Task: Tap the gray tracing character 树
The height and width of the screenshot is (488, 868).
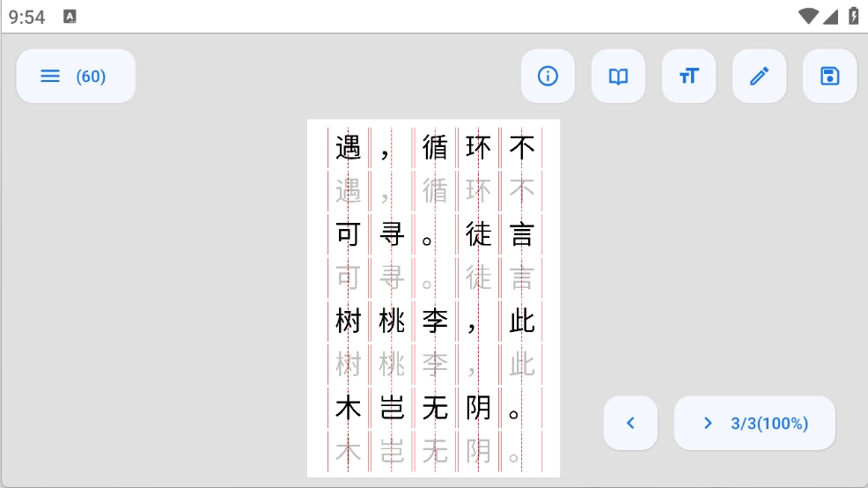Action: point(349,364)
